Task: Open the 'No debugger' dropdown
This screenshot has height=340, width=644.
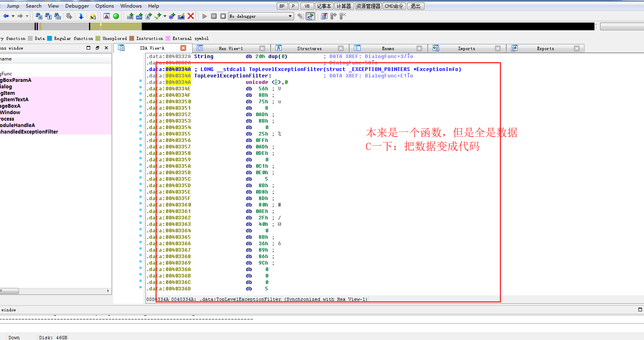Action: (x=261, y=16)
